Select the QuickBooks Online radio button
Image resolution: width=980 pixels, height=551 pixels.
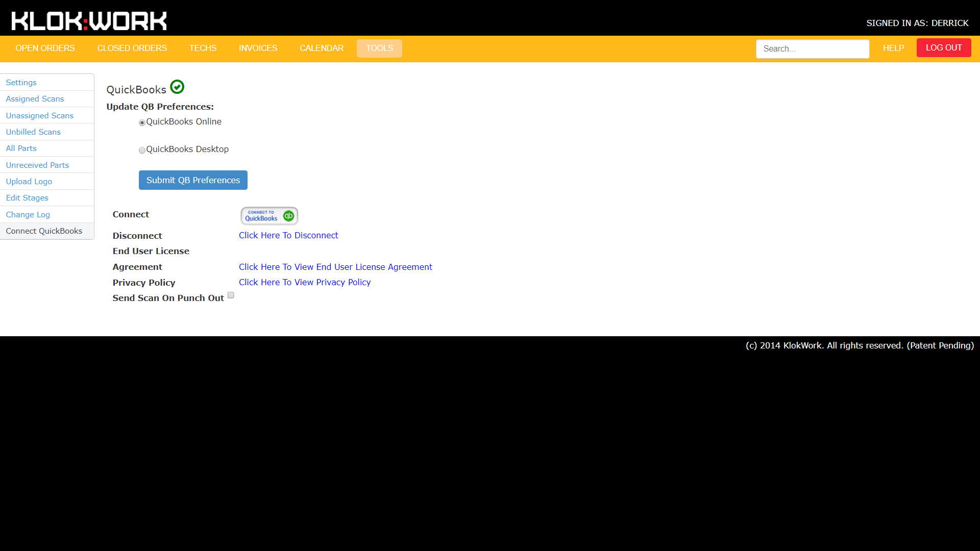[142, 122]
